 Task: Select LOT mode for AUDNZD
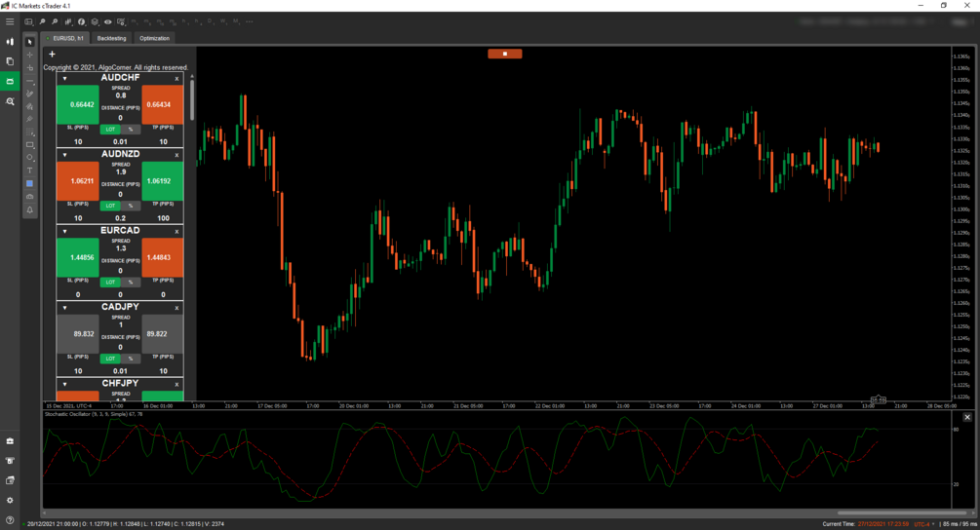coord(110,206)
